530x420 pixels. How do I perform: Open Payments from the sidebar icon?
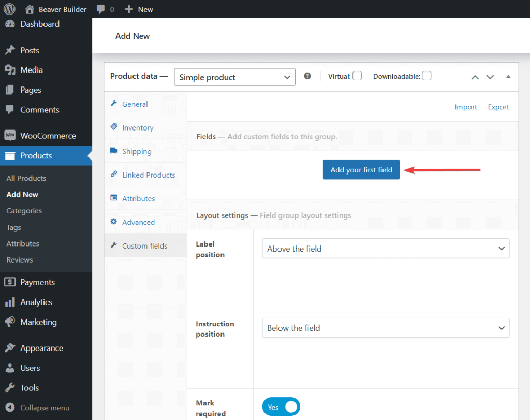click(x=9, y=282)
